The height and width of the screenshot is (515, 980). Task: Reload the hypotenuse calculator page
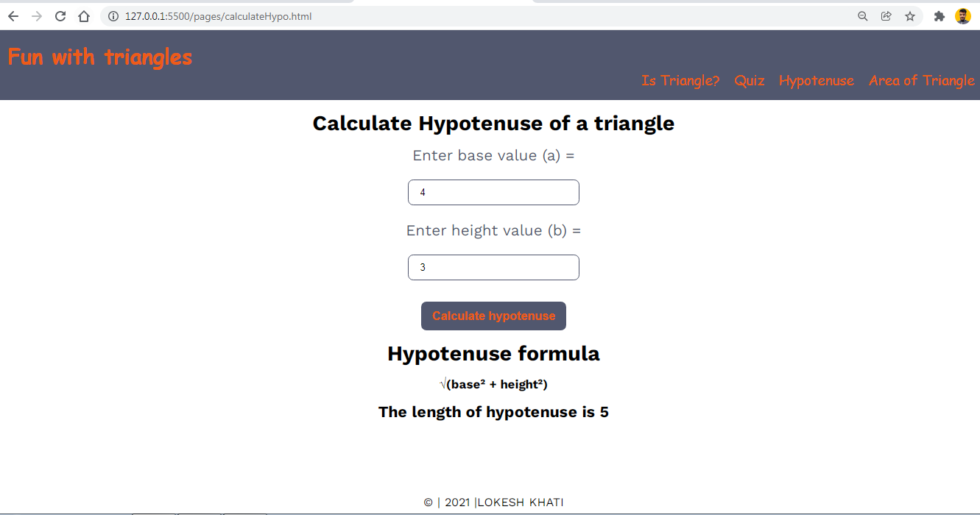pos(60,16)
